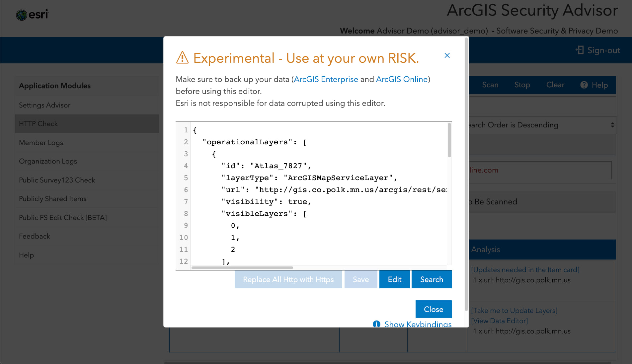Open Search Order is Descending dropdown
This screenshot has height=364, width=632.
[x=542, y=125]
